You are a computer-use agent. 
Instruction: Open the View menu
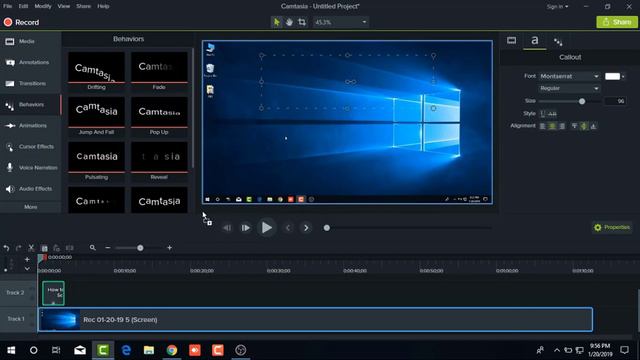(x=63, y=6)
